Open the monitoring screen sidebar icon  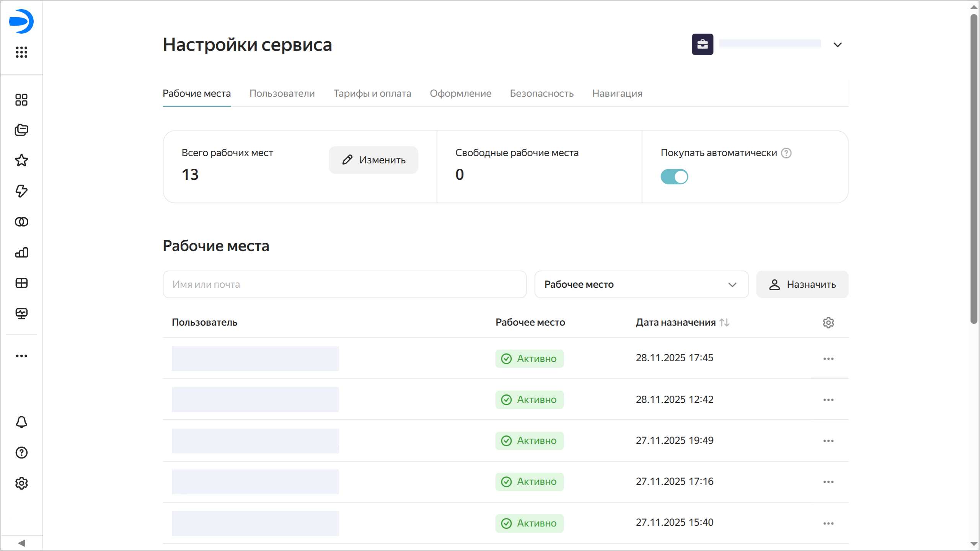[21, 313]
